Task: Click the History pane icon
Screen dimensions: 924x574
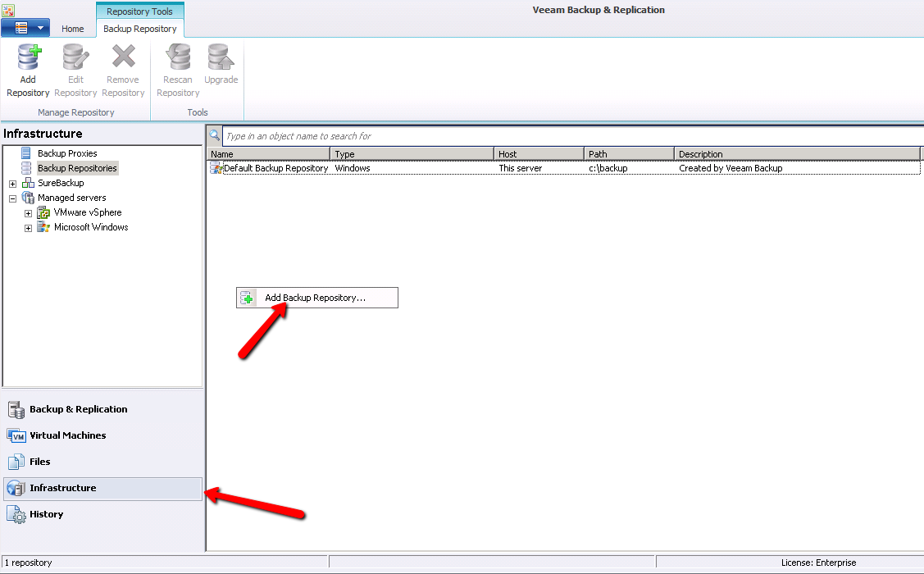Action: click(x=16, y=514)
